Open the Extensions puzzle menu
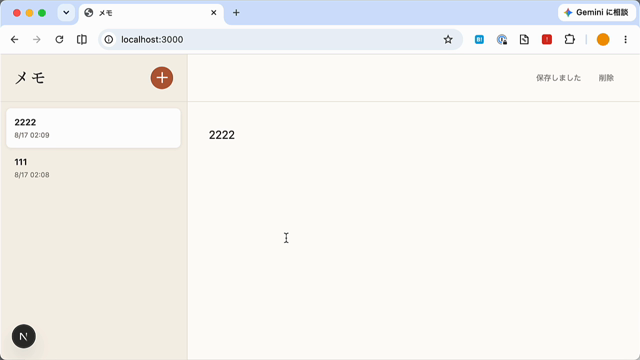 tap(569, 40)
